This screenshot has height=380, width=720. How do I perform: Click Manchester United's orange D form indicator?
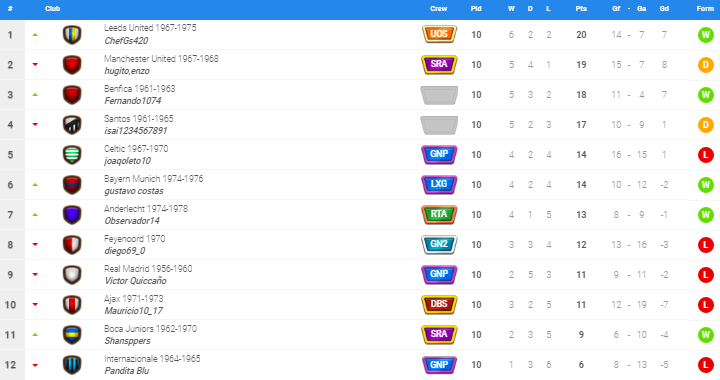[x=705, y=65]
